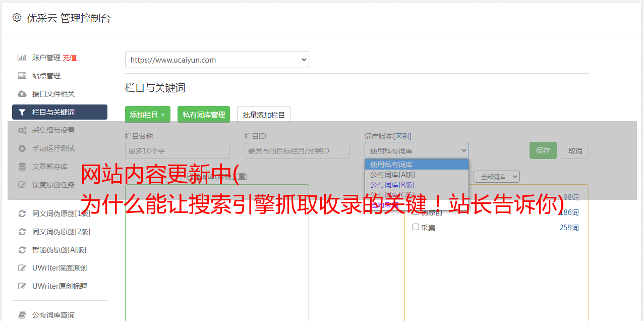This screenshot has width=644, height=321.
Task: Open 站点管理 via its server icon
Action: (x=22, y=76)
